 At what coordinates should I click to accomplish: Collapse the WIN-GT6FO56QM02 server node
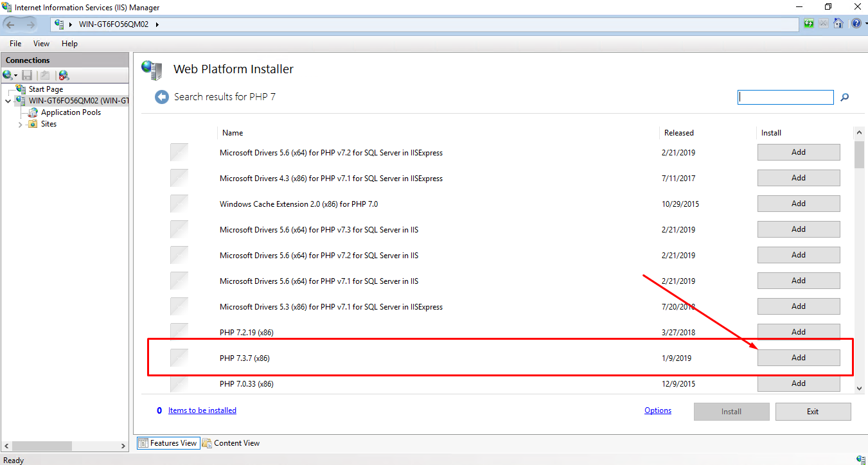pos(8,101)
